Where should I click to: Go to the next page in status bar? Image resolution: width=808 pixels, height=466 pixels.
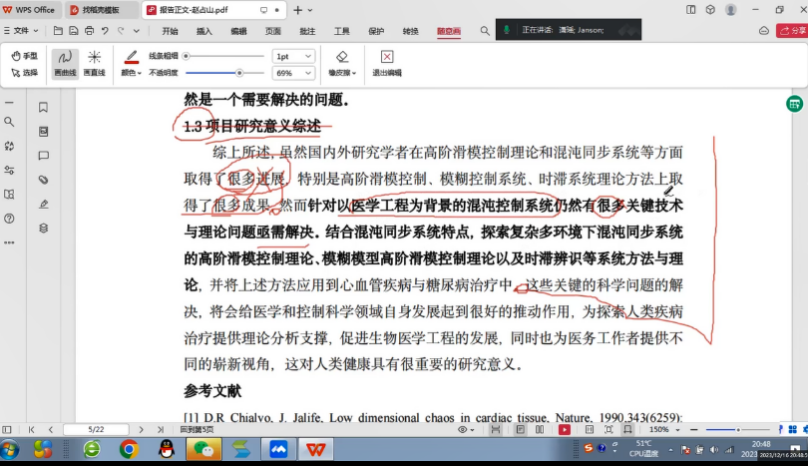(x=140, y=429)
